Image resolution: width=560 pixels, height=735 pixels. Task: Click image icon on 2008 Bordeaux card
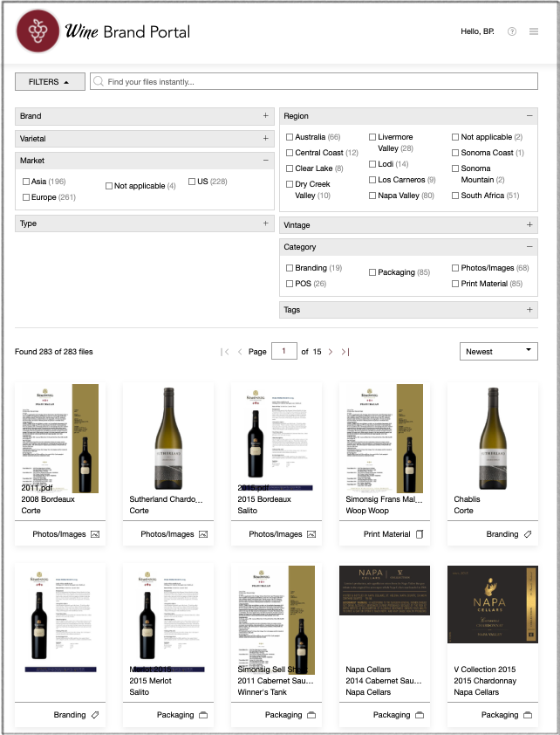click(x=95, y=534)
